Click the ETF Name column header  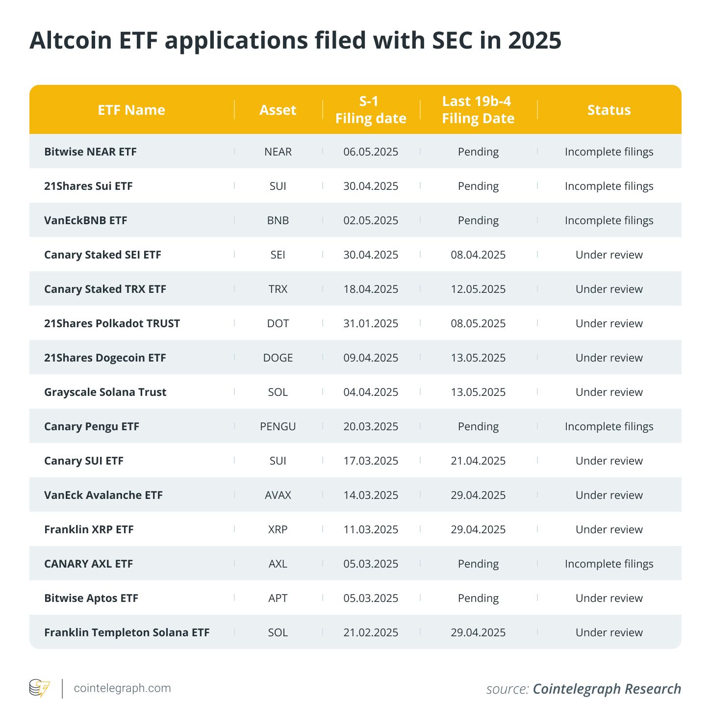[131, 110]
